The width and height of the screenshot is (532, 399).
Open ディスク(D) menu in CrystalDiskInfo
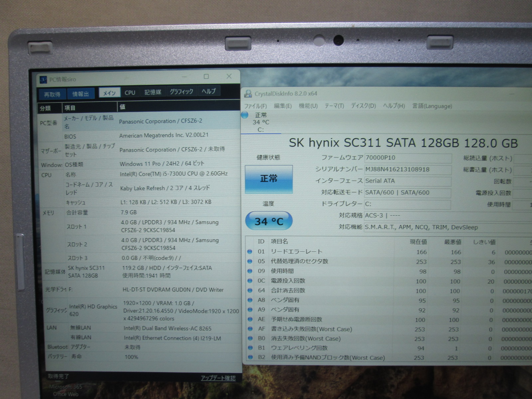[x=363, y=106]
